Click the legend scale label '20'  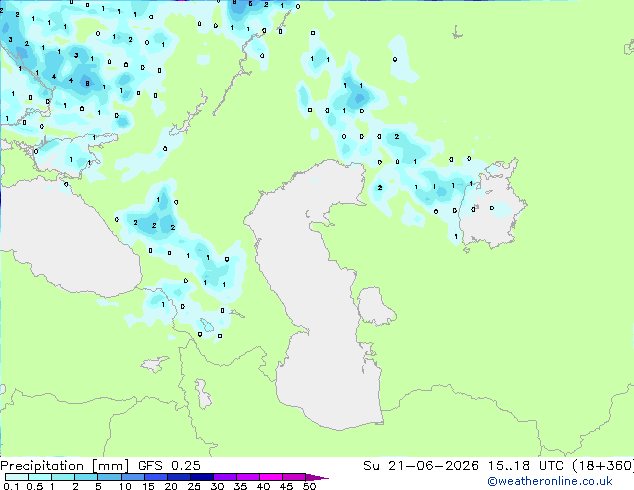[x=171, y=486]
